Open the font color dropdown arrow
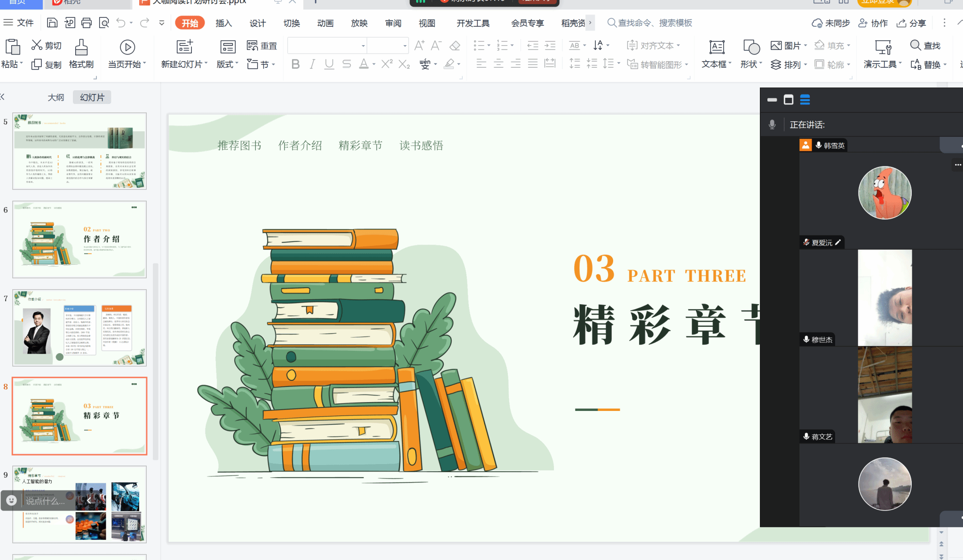This screenshot has width=963, height=560. coord(374,64)
